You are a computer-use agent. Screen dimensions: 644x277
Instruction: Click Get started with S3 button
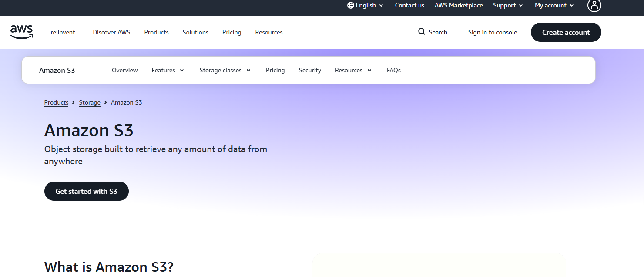(x=87, y=191)
